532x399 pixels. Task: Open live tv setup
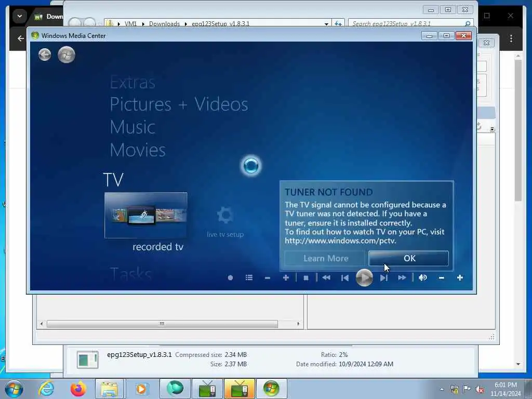pos(225,222)
